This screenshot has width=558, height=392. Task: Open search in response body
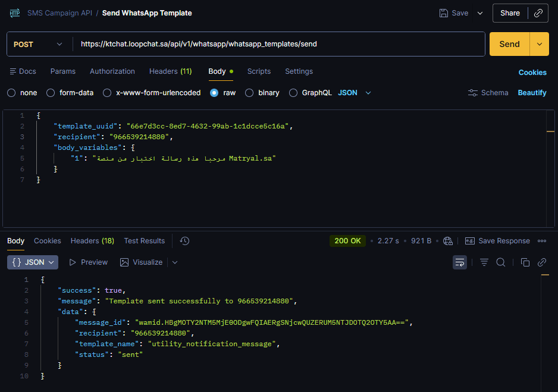pos(501,262)
